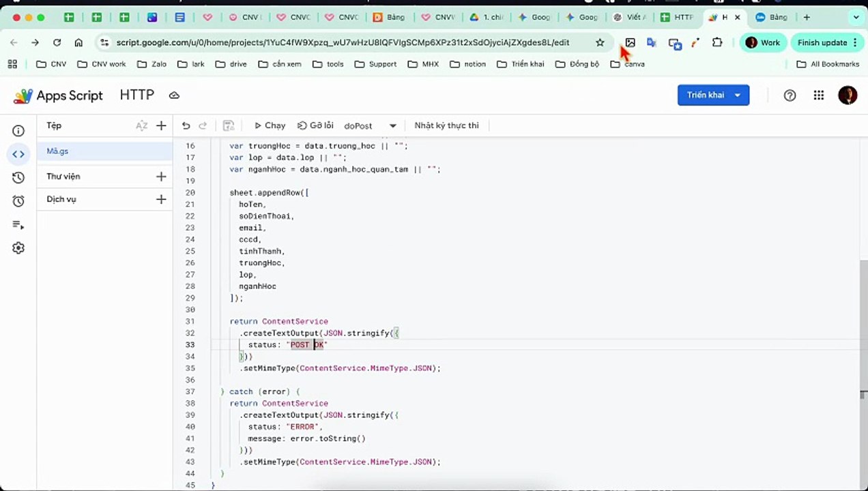Open the bookmark apps grid icon
Screen dimensions: 868x491
[12, 64]
